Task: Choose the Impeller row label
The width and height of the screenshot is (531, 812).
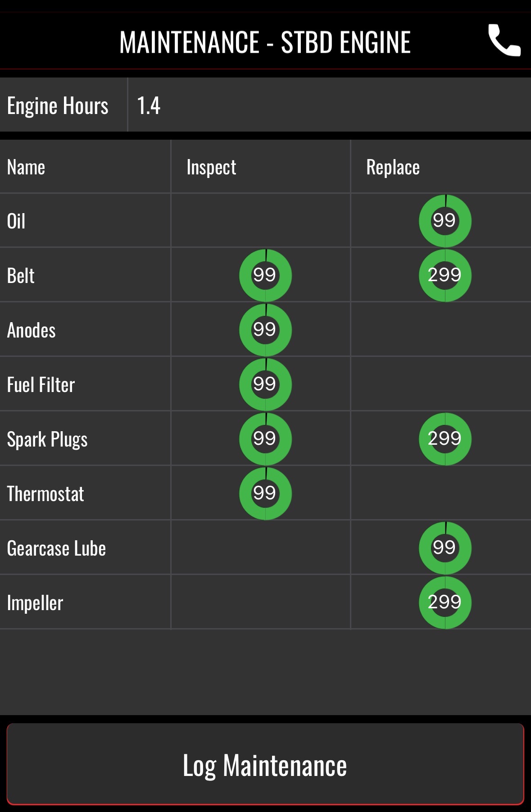Action: tap(35, 603)
